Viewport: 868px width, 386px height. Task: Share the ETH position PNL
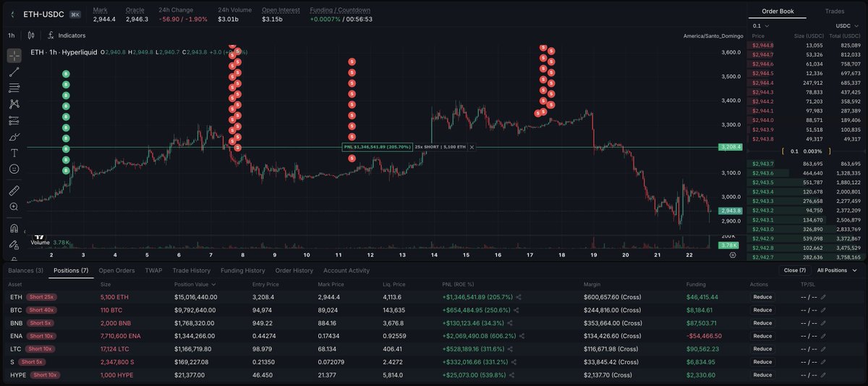[519, 297]
